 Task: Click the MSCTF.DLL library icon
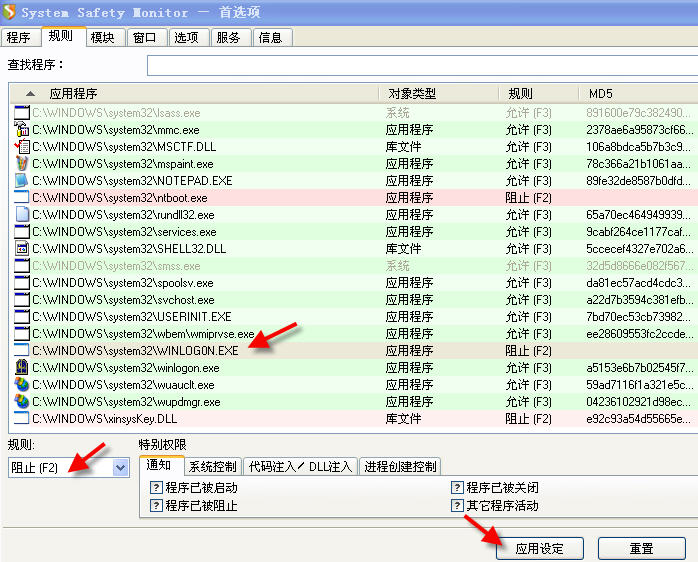[21, 147]
